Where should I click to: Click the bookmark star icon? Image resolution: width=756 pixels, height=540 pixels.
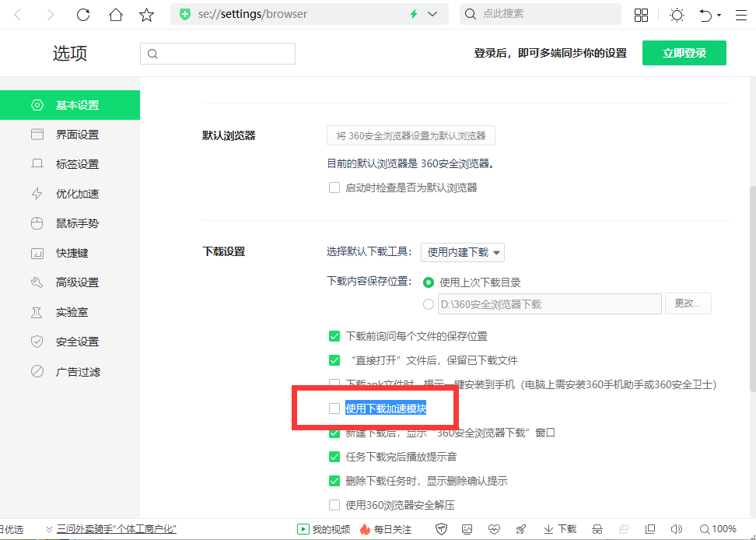click(x=146, y=15)
